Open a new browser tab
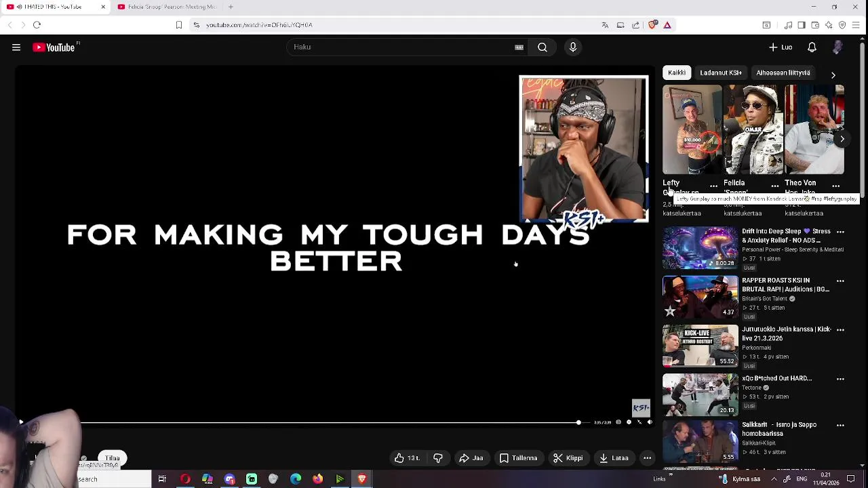Image resolution: width=868 pixels, height=488 pixels. 231,7
